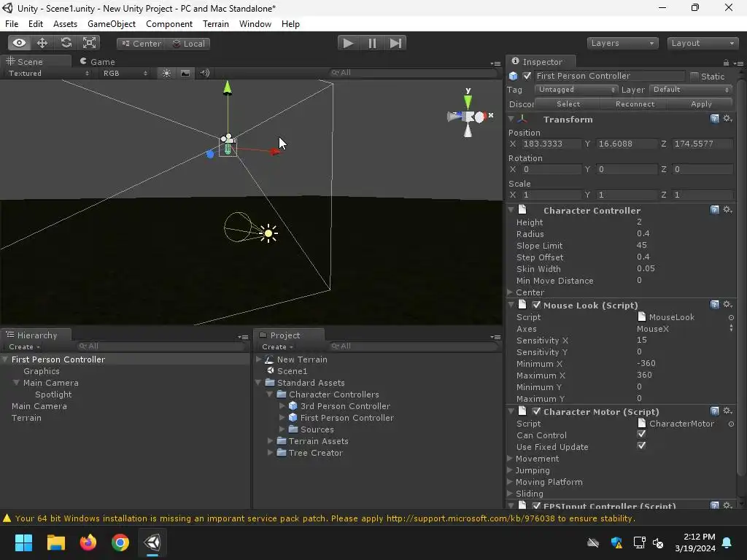Open Chrome from the taskbar
The height and width of the screenshot is (560, 747).
point(120,542)
